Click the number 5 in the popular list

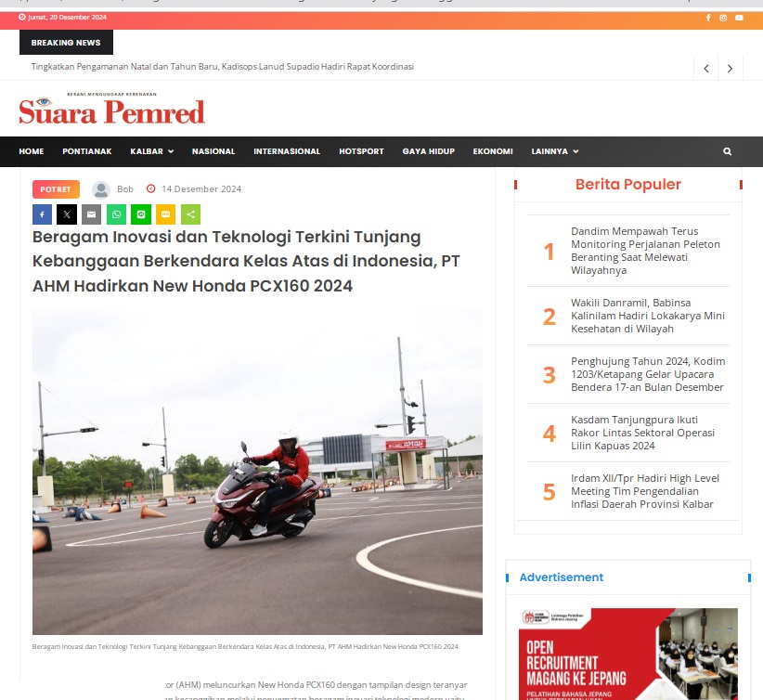click(x=549, y=492)
